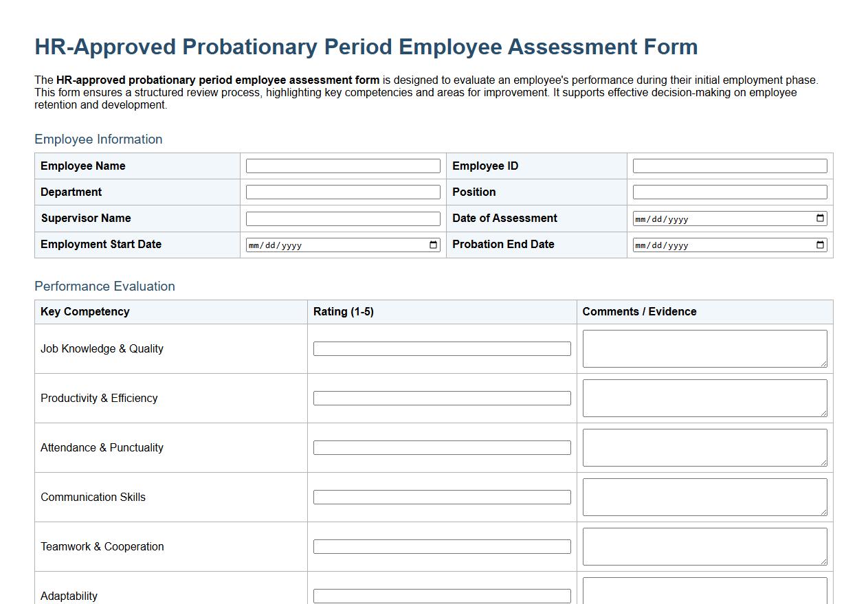Select the Department input field
This screenshot has width=868, height=604.
point(342,192)
